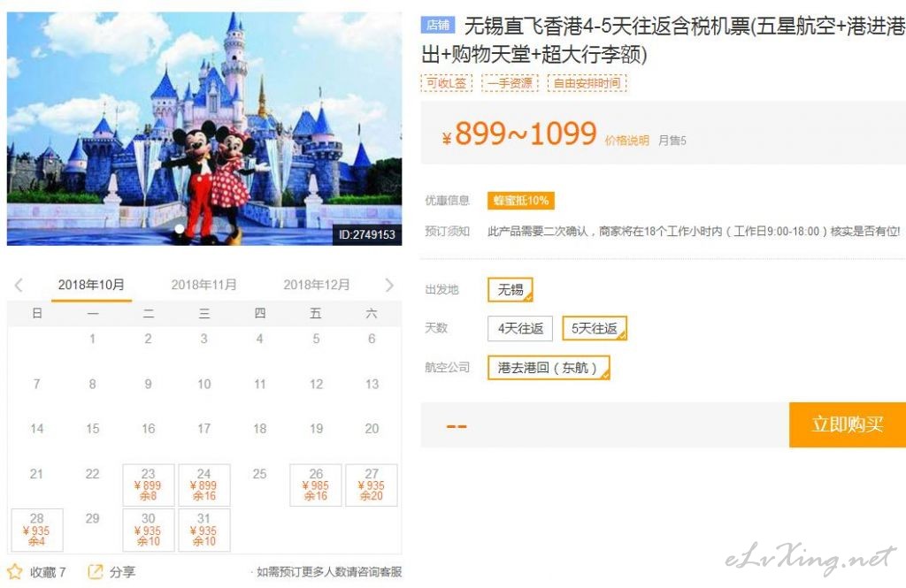Select airline 港去港回（东航）
This screenshot has height=588, width=906.
pyautogui.click(x=549, y=367)
